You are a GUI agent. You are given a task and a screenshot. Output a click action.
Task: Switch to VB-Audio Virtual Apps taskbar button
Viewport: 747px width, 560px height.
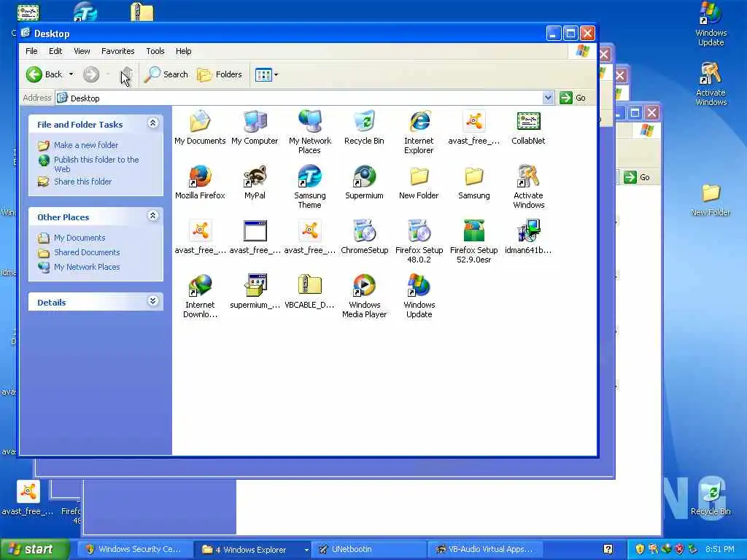pos(485,550)
